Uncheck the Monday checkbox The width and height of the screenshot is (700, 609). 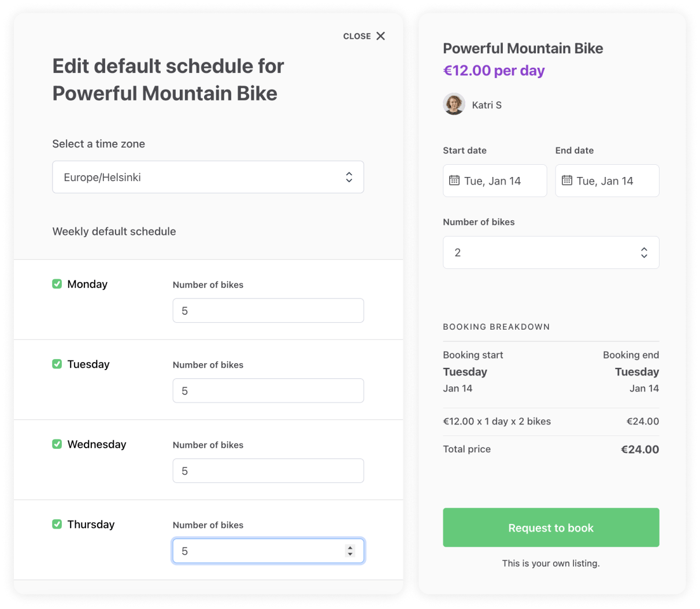click(x=57, y=284)
